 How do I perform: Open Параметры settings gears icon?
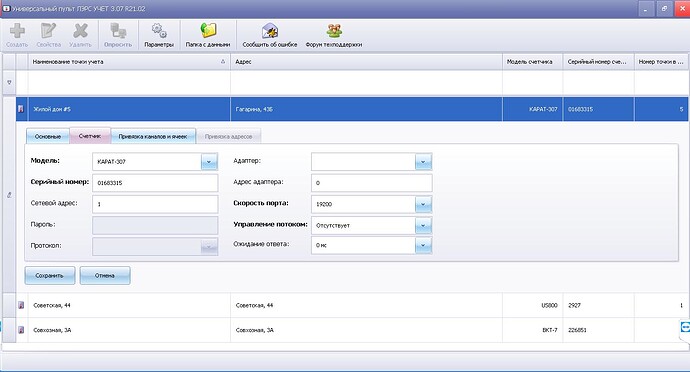[x=159, y=31]
